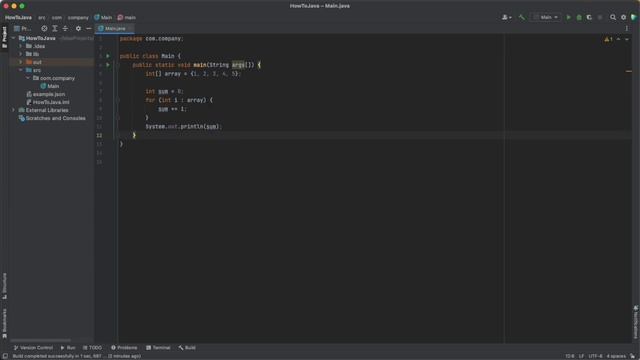Toggle tool window bars icon in status bar corner
Viewport: 640px width, 360px height.
5,356
